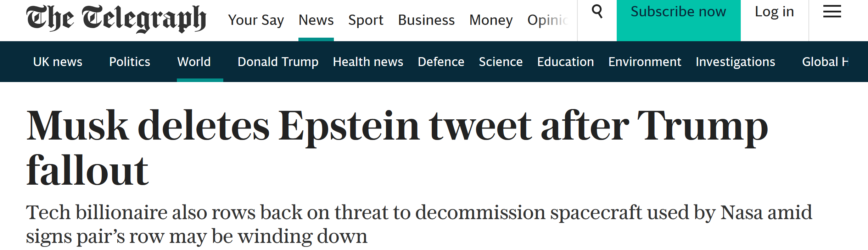Select UK news in subnavigation

coord(58,62)
